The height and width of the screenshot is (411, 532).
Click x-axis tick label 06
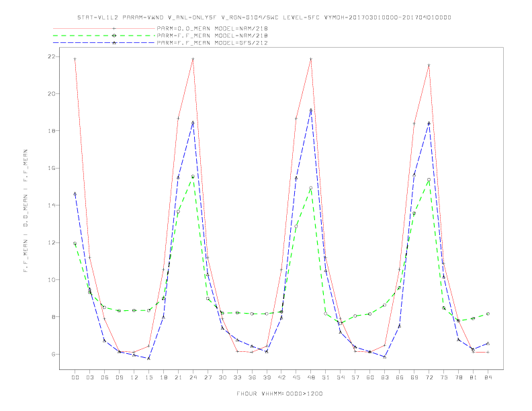[105, 377]
